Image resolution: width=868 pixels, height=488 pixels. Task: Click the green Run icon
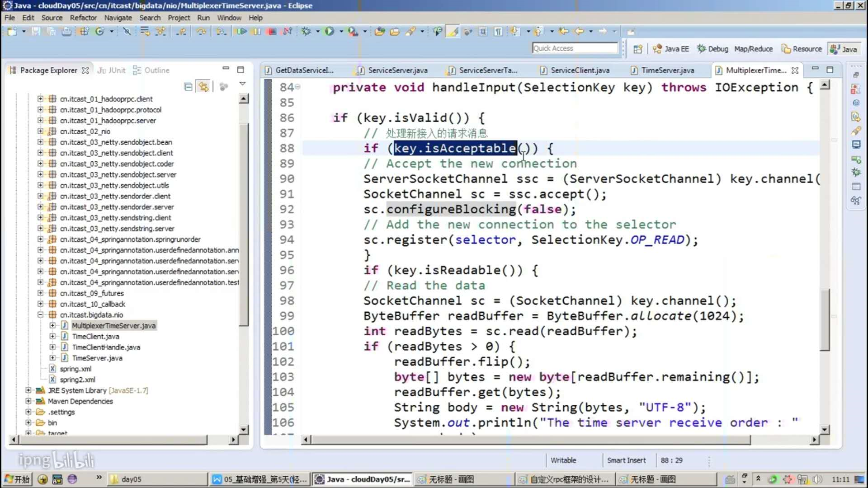pyautogui.click(x=330, y=32)
